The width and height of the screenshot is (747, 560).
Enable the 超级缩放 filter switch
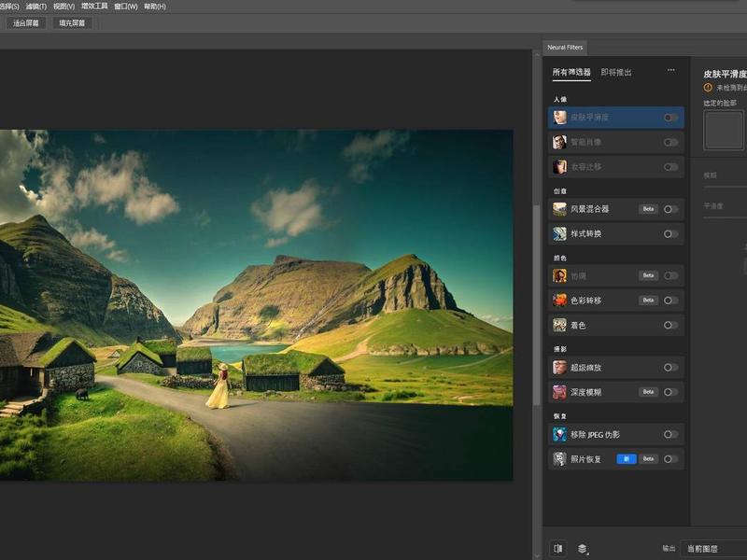670,368
